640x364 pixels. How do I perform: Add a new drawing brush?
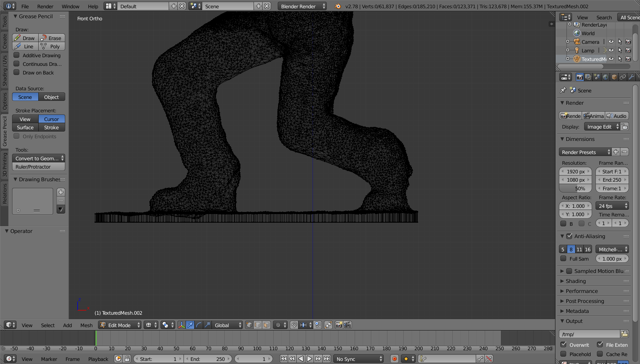(61, 192)
